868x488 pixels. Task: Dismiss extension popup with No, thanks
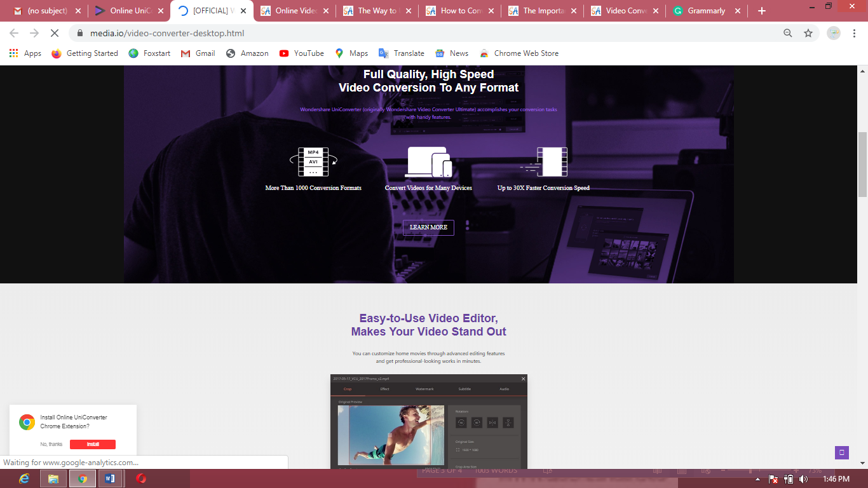51,444
